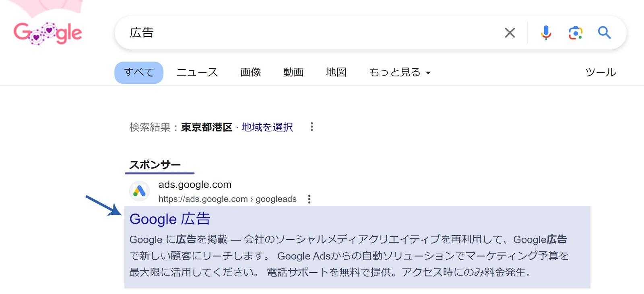Select the すべて tab
Image resolution: width=644 pixels, height=294 pixels.
(x=139, y=72)
